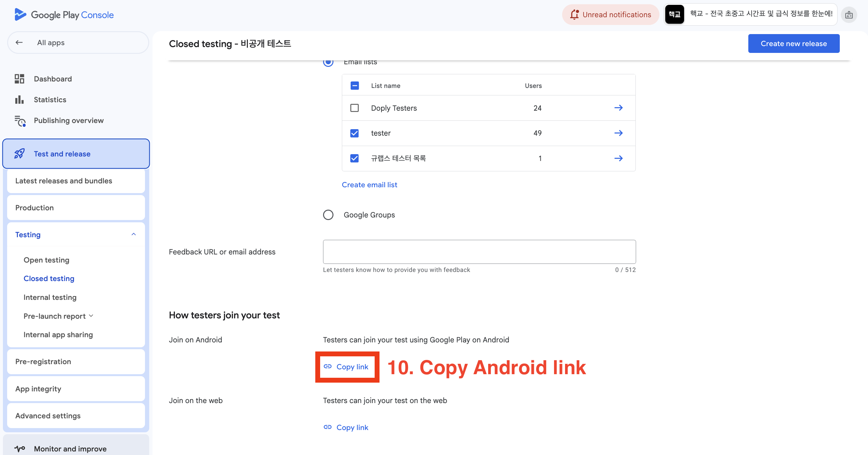Open the tester list via its arrow
868x455 pixels.
618,133
